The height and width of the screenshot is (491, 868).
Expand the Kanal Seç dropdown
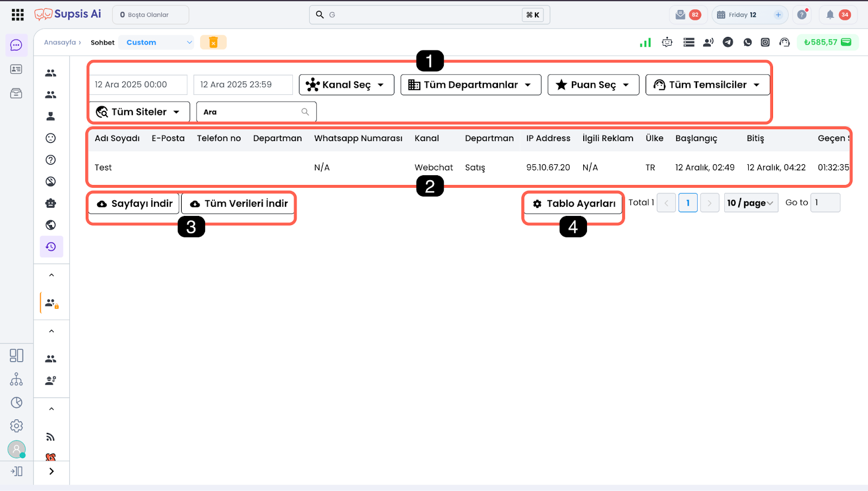click(346, 85)
